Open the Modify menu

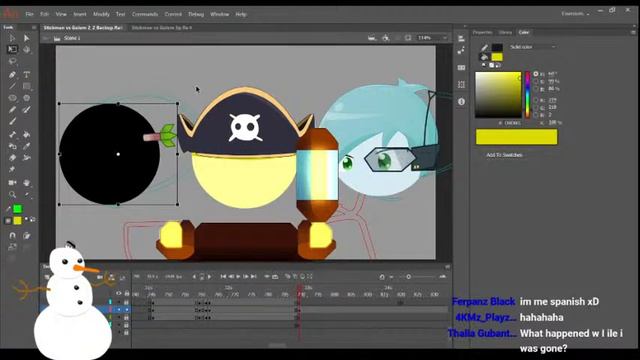(x=101, y=14)
